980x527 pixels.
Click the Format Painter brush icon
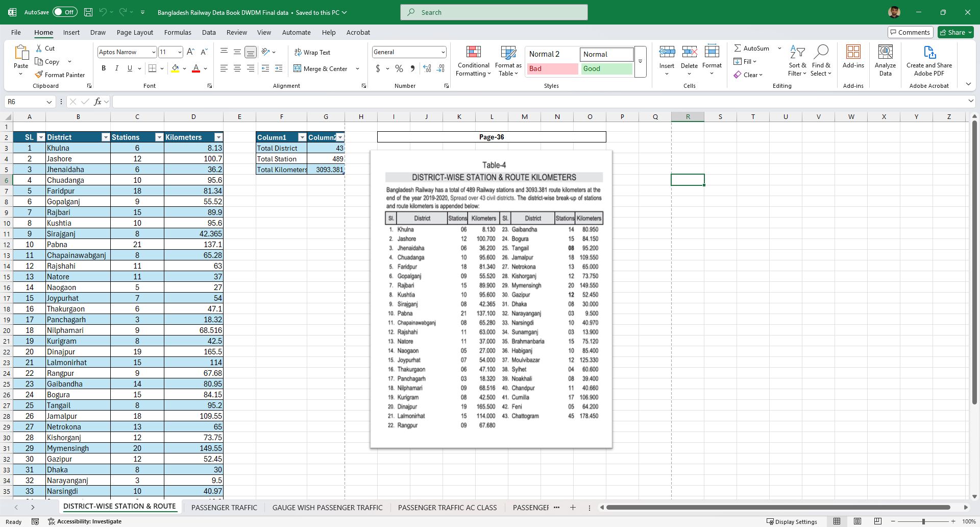tap(39, 75)
